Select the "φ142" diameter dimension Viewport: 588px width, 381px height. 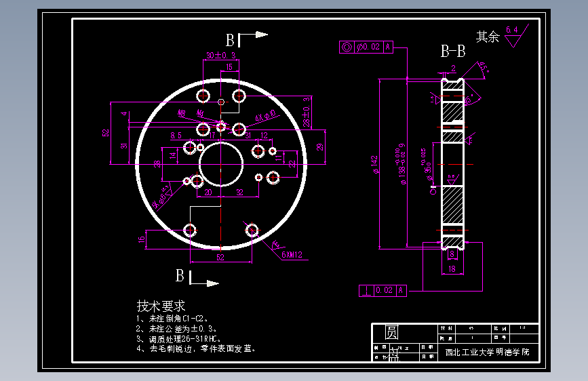click(374, 165)
